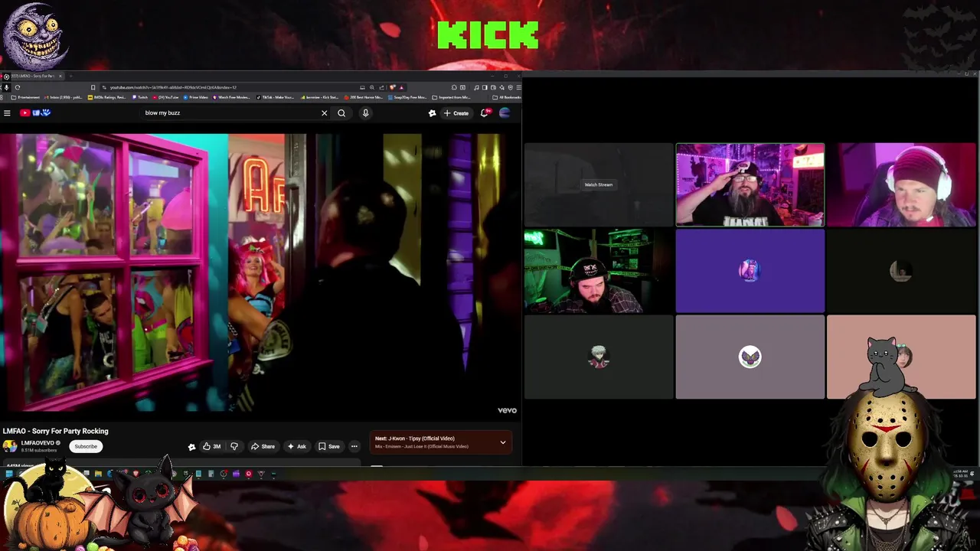980x551 pixels.
Task: Share the LMFAO video
Action: 263,446
